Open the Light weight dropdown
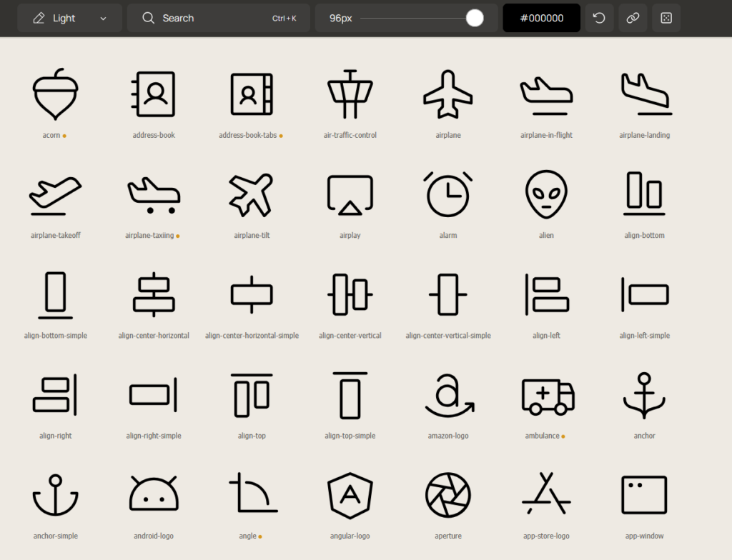 click(69, 18)
